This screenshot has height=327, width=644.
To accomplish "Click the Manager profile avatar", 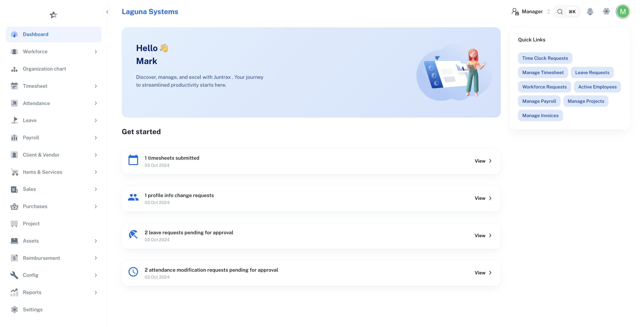I will [623, 11].
